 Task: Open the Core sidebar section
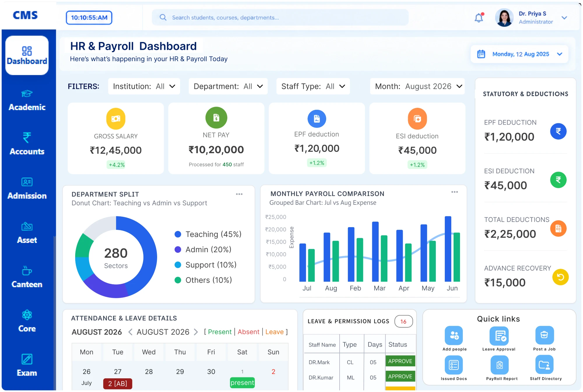27,322
